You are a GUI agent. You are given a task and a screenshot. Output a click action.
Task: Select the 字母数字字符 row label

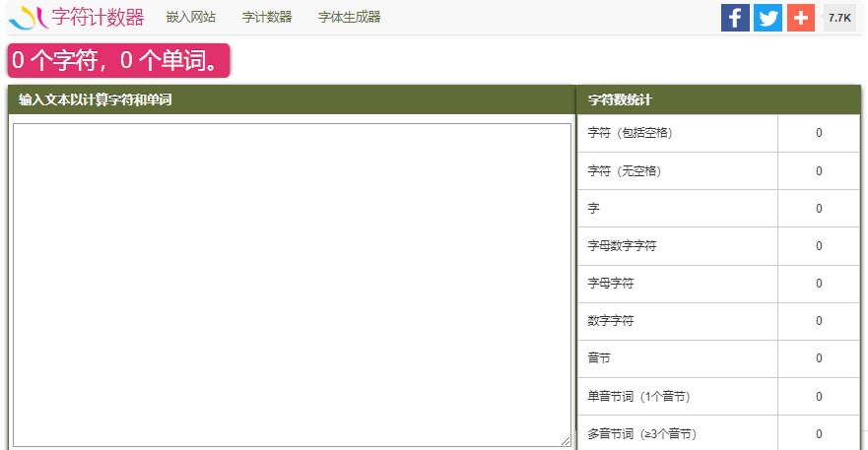[x=622, y=246]
